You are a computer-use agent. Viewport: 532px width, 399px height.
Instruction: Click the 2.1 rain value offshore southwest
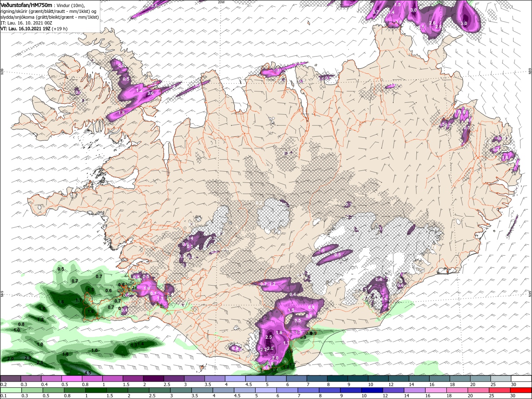point(40,363)
